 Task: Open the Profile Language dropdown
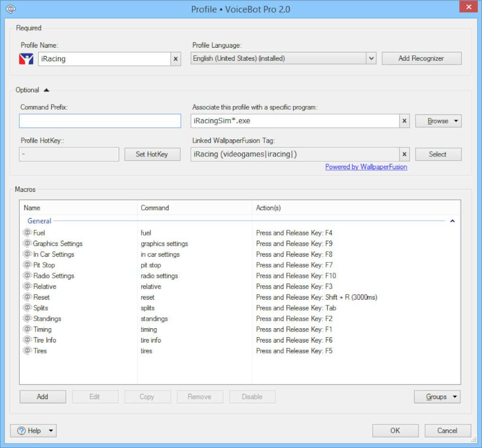(x=371, y=58)
